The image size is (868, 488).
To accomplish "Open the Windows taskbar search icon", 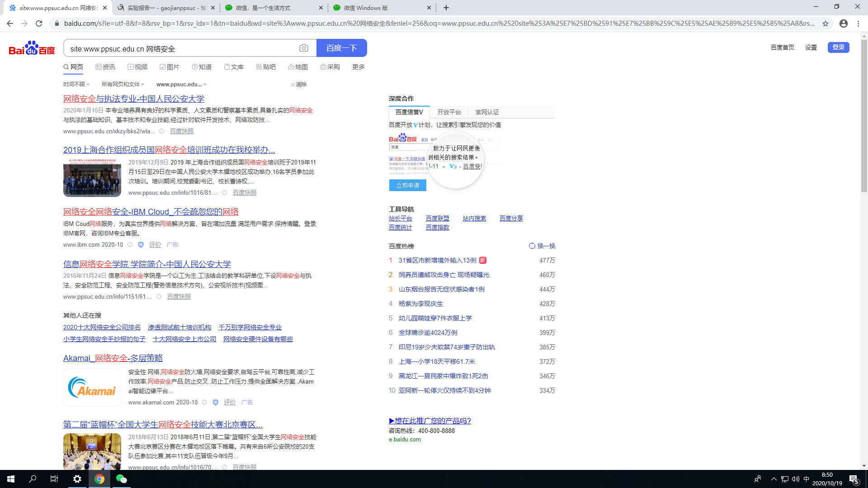I will [33, 479].
